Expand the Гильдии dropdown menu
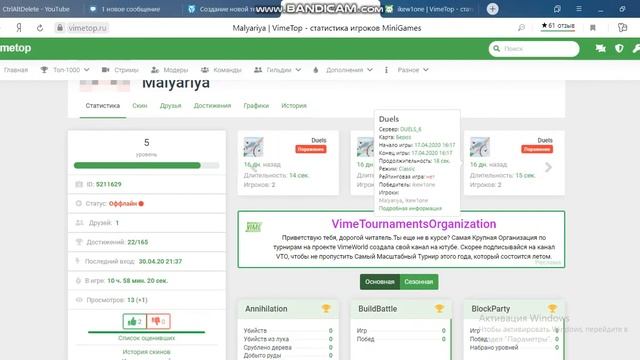 coord(278,70)
